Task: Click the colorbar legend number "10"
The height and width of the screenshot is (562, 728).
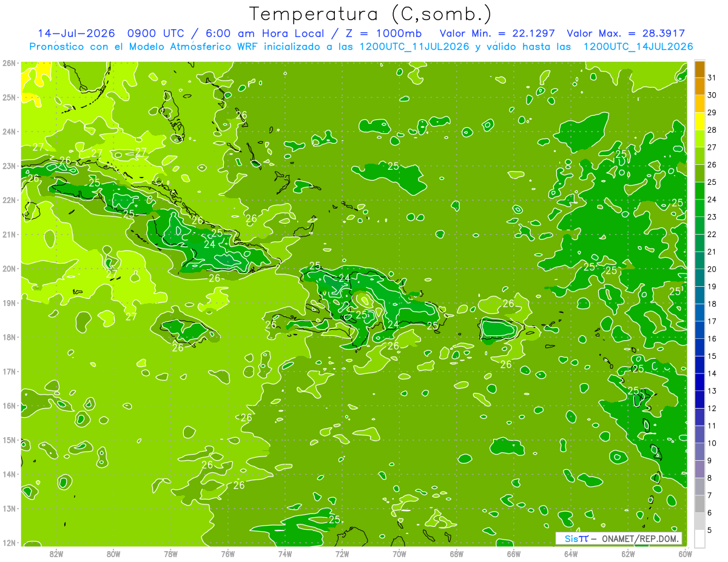Action: (712, 443)
